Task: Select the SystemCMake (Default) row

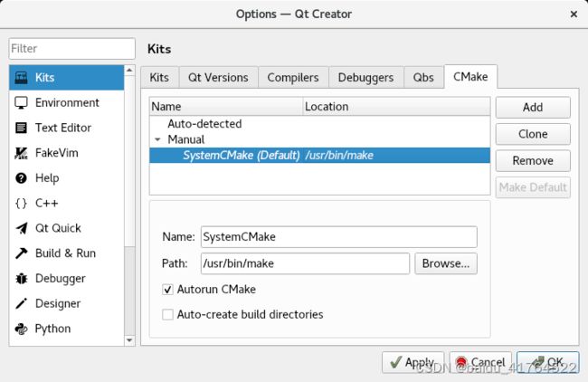Action: click(x=319, y=156)
